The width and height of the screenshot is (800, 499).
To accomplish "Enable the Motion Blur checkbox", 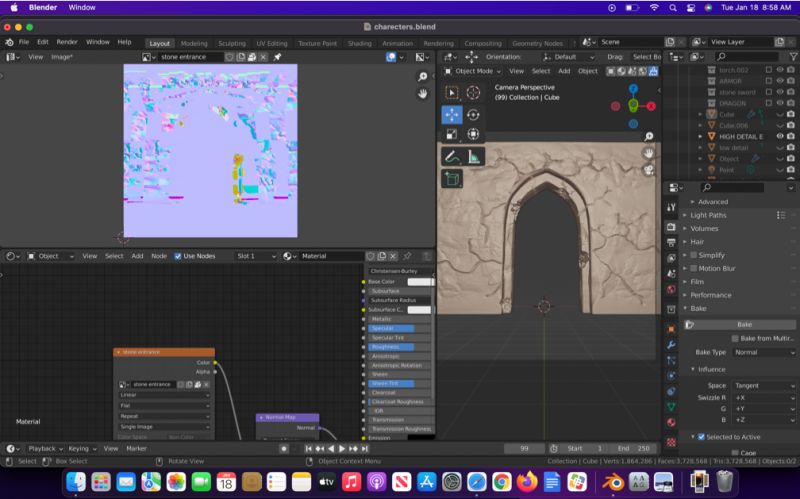I will (693, 268).
